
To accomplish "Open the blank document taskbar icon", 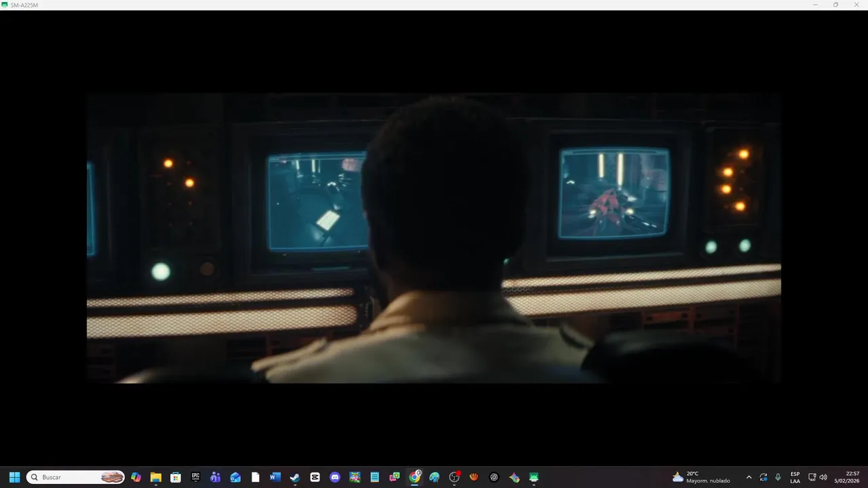I will click(256, 477).
